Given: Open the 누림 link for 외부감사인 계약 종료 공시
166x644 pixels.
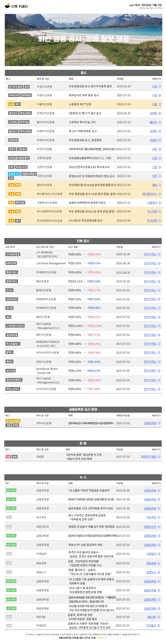Looking at the screenshot, I should coord(155,95).
